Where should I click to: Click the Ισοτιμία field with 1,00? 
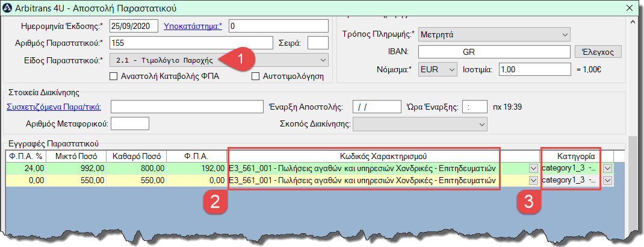[534, 70]
